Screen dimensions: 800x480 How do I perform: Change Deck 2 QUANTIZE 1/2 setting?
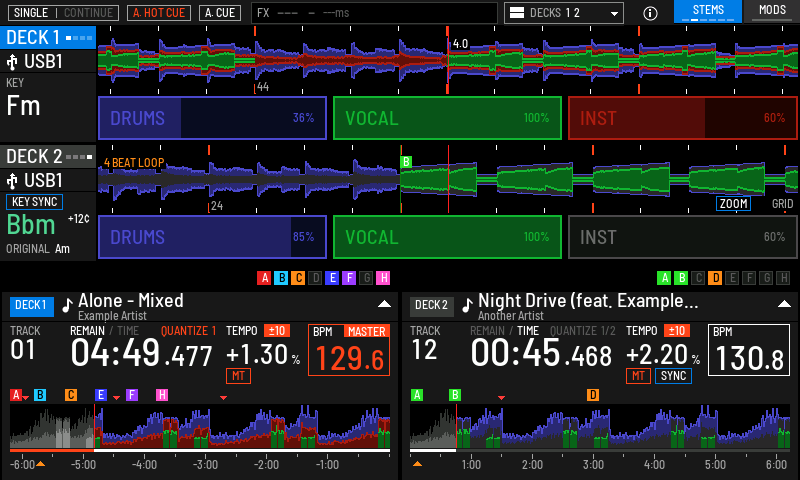tap(583, 331)
